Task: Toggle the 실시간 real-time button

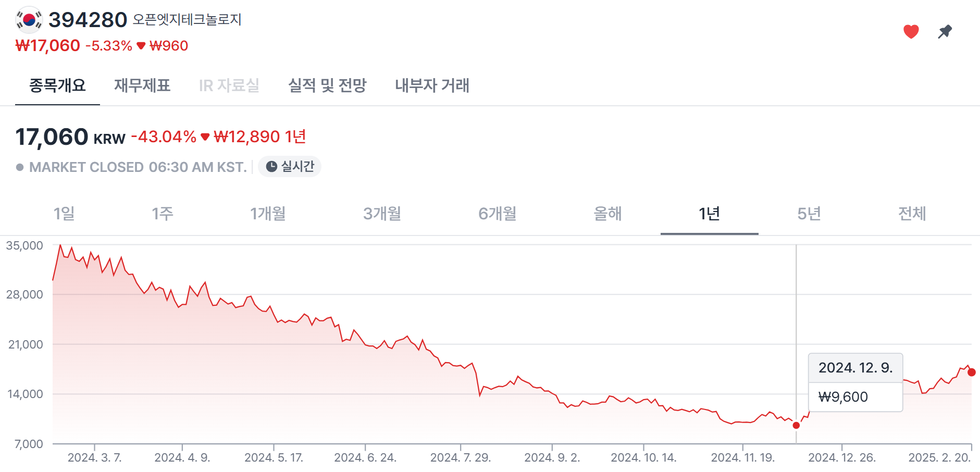Action: (290, 167)
